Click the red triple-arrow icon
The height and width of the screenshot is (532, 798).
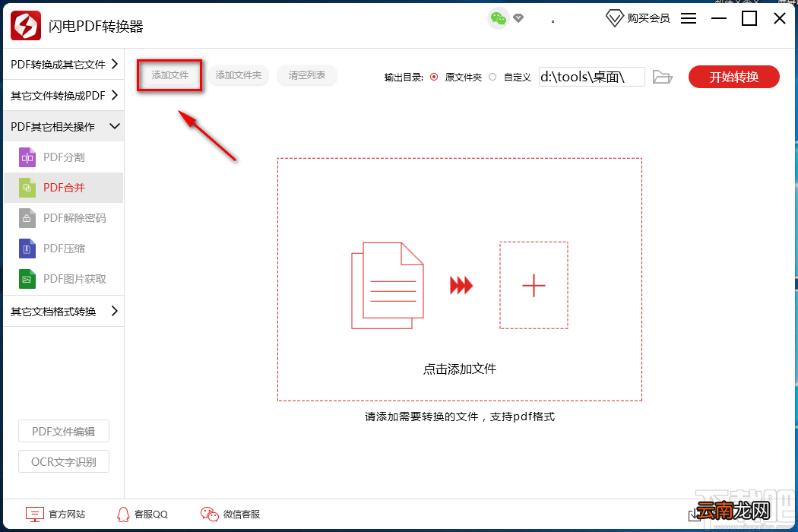[461, 286]
